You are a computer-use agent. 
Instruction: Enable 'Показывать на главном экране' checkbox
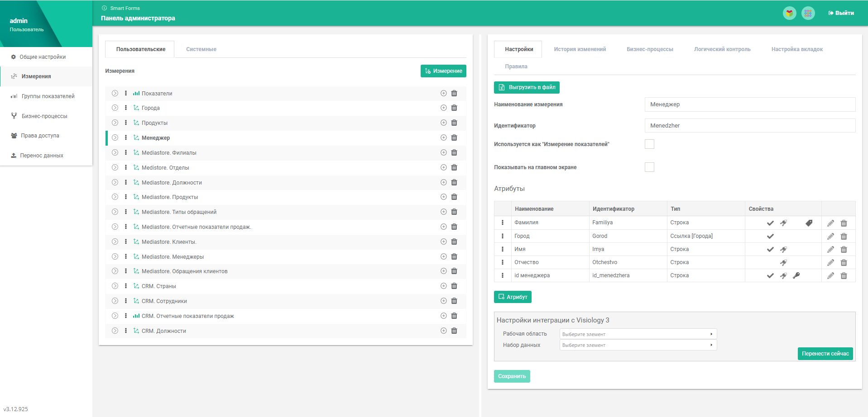click(x=649, y=167)
